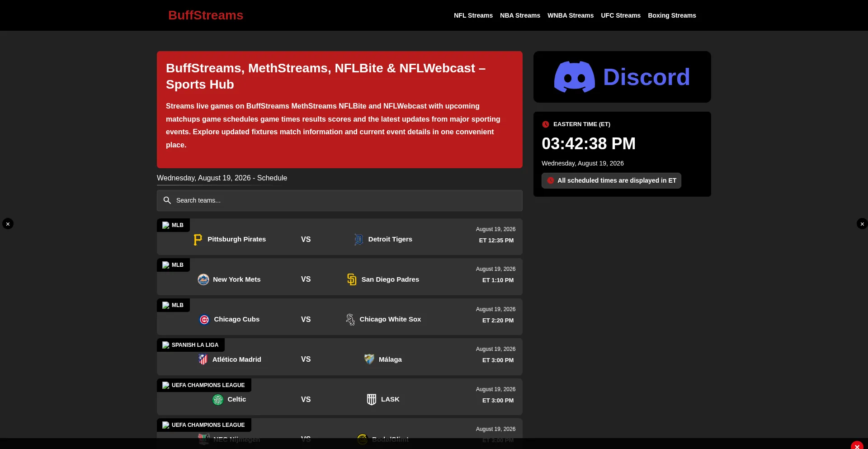Open NBA Streams page
The image size is (868, 449).
coord(520,15)
